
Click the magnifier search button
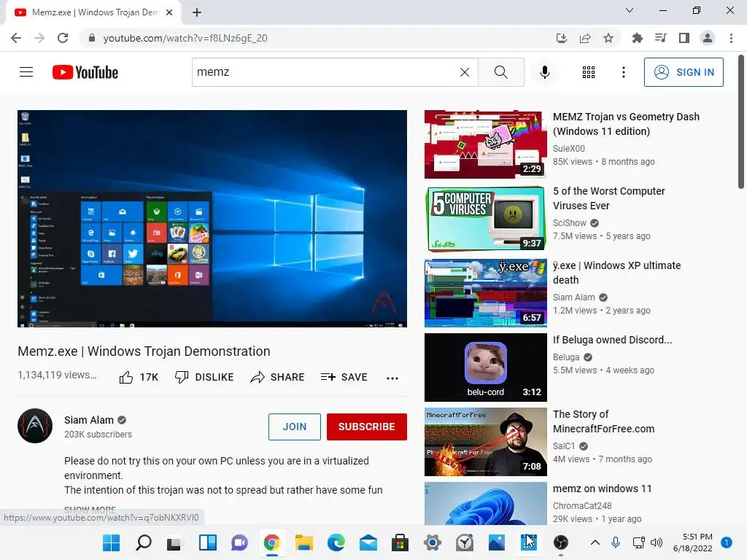pyautogui.click(x=500, y=72)
